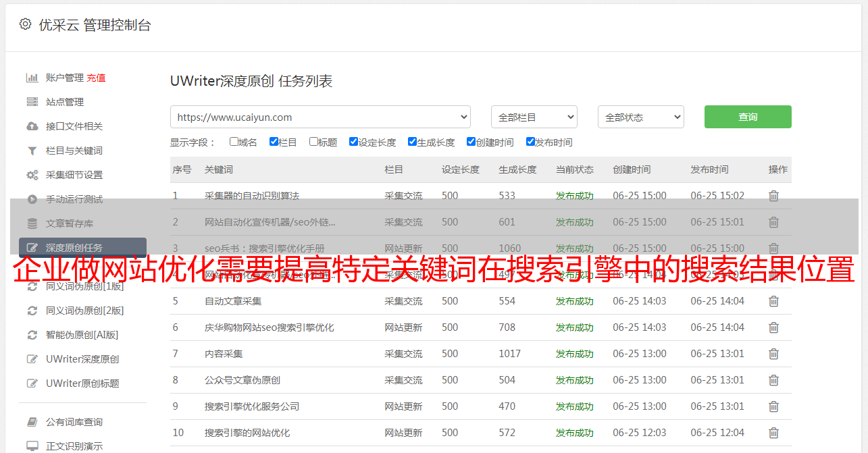
Task: Click the red 充值 link
Action: click(96, 78)
